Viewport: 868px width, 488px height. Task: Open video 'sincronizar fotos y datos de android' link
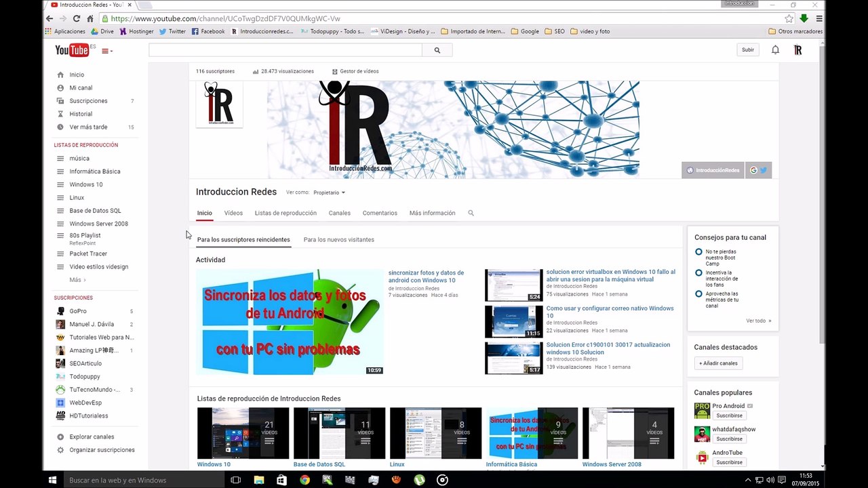[426, 277]
